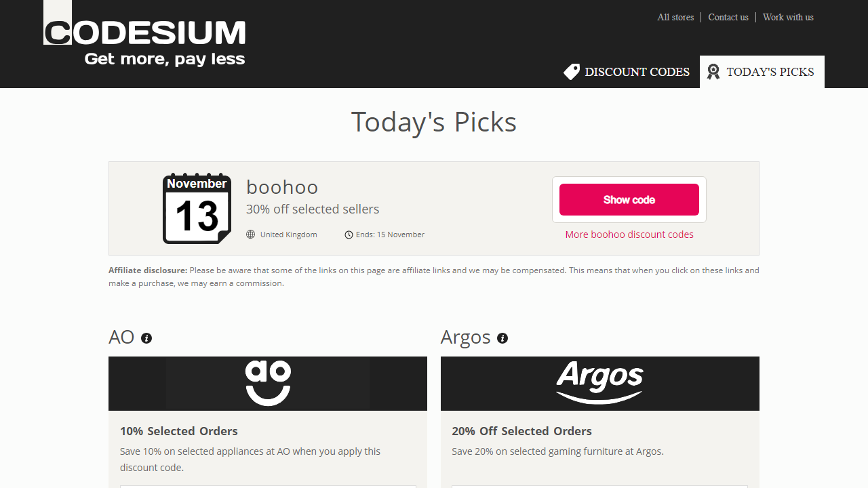
Task: Click the clock icon beside the end date
Action: click(349, 235)
